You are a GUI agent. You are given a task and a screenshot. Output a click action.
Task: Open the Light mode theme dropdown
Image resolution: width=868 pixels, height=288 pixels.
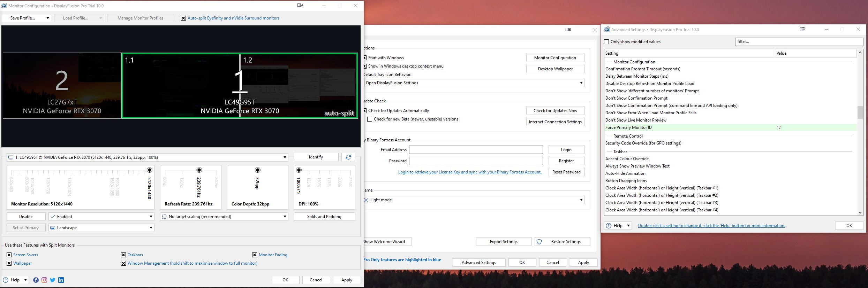click(474, 200)
